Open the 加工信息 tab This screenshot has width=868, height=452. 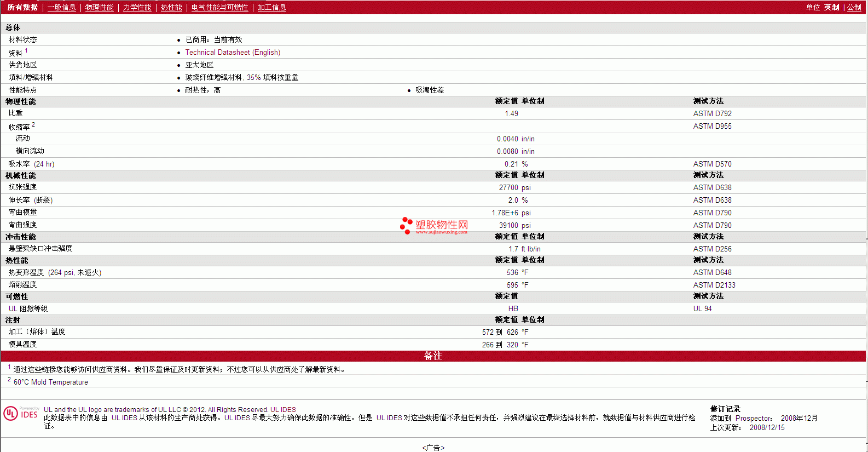click(271, 8)
